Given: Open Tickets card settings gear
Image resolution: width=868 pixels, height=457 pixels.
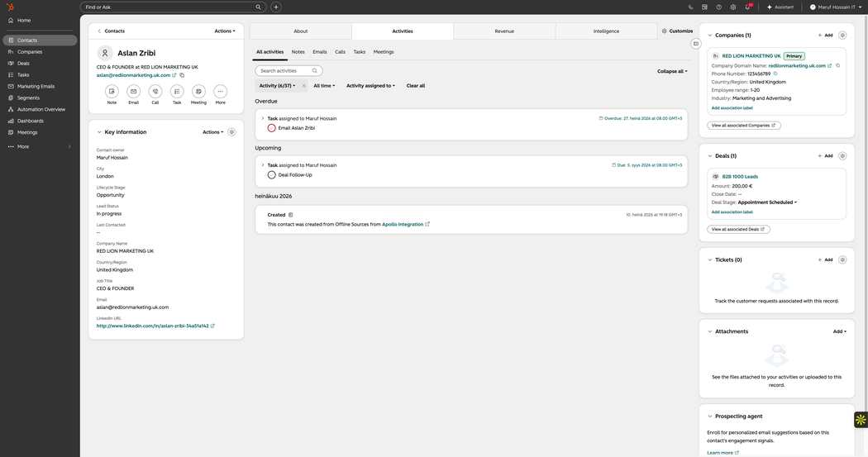Looking at the screenshot, I should pyautogui.click(x=842, y=260).
